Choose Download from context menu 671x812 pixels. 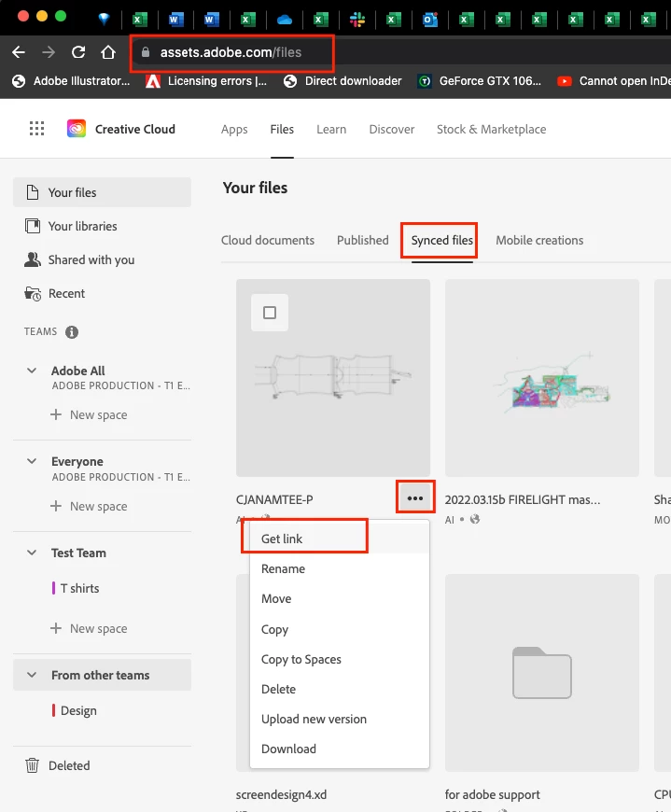coord(339,749)
